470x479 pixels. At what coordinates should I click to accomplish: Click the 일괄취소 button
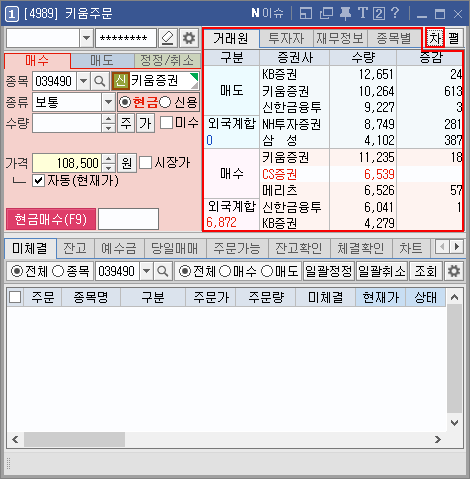coord(382,271)
